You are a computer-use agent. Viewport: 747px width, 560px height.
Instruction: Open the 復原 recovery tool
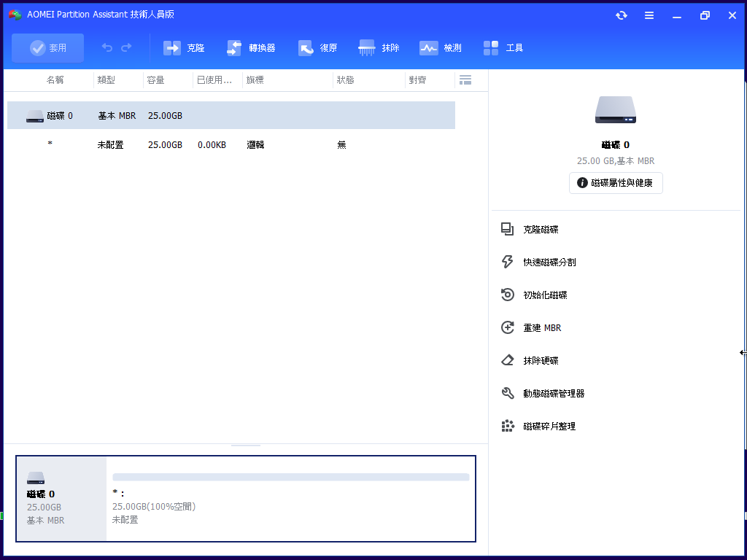[318, 47]
